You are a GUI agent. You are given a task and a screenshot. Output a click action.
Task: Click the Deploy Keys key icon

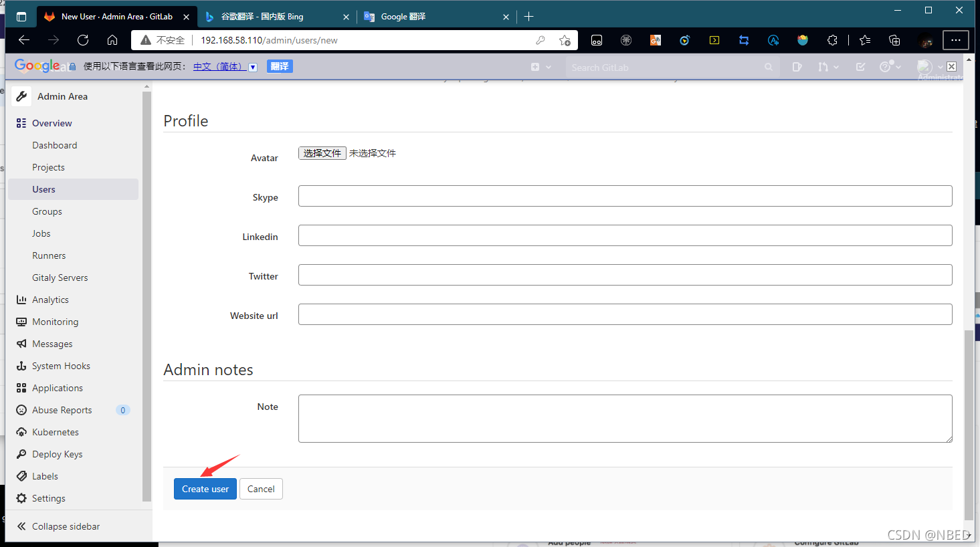click(21, 454)
